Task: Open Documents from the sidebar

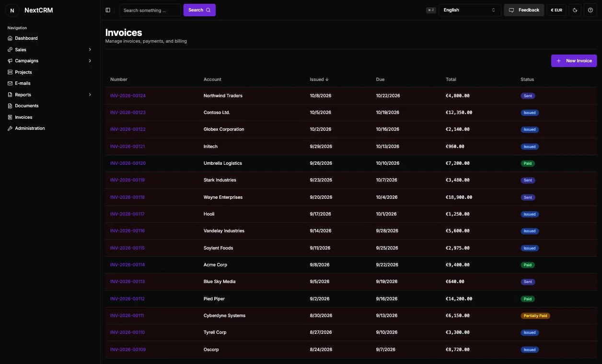Action: click(27, 106)
